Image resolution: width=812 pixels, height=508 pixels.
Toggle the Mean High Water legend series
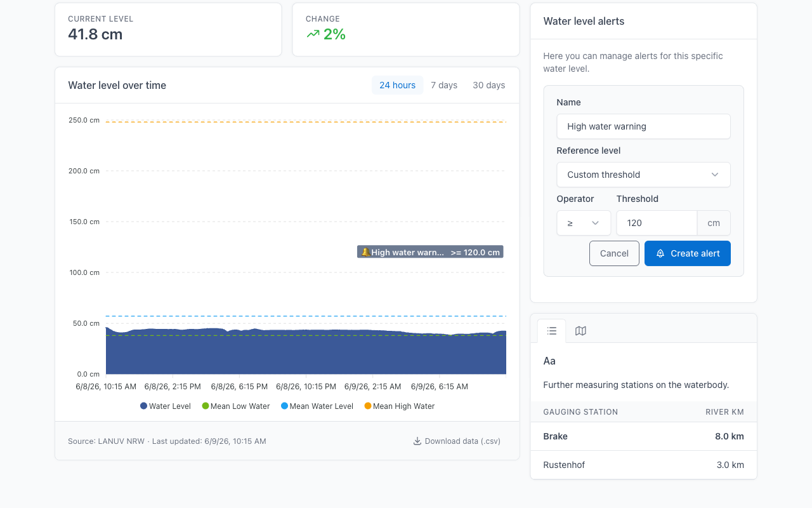coord(400,406)
